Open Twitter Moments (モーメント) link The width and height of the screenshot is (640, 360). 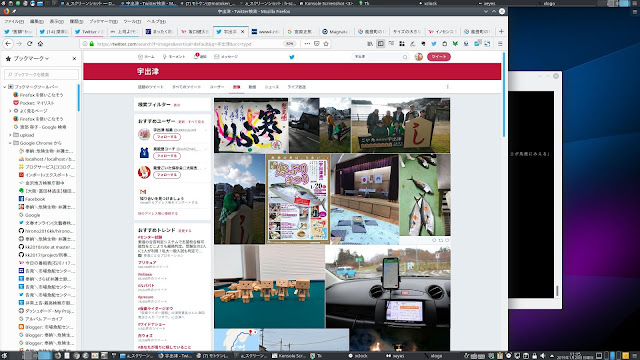tap(174, 57)
